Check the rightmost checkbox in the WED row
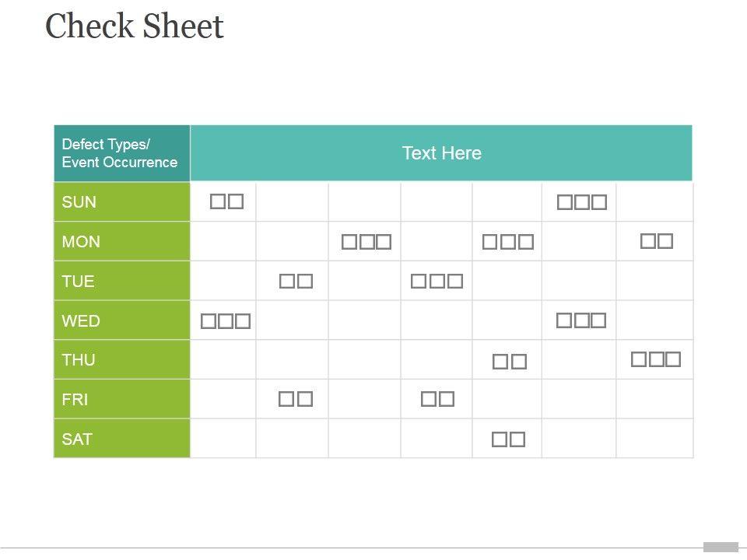 [x=598, y=320]
